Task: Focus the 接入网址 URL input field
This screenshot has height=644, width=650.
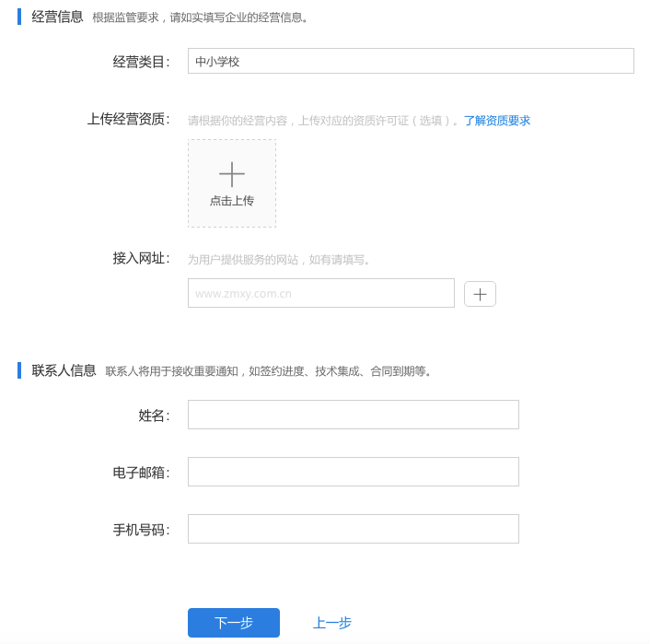Action: click(320, 293)
